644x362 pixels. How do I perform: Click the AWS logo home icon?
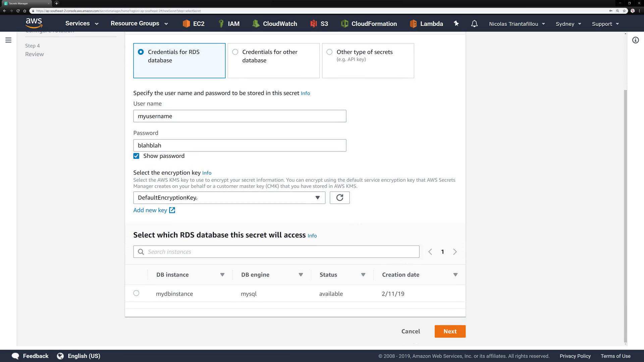34,23
